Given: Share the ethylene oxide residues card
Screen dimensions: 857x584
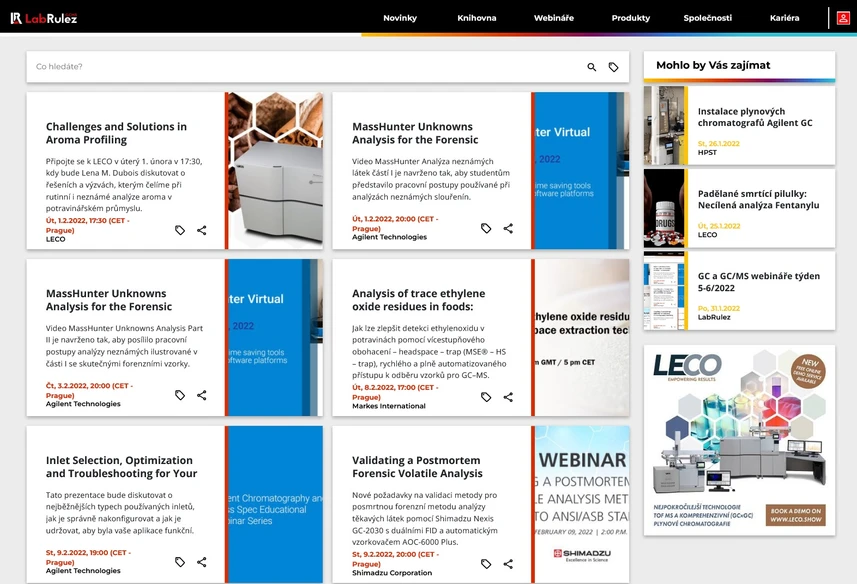Looking at the screenshot, I should coord(508,397).
